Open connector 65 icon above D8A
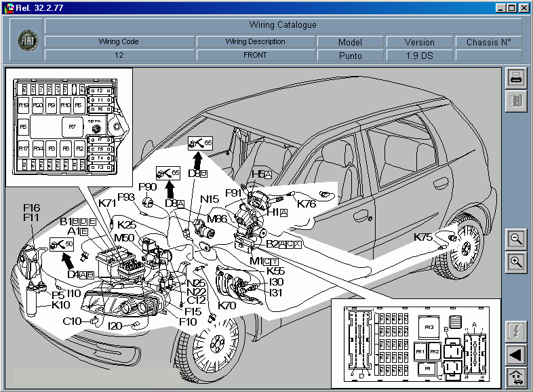The width and height of the screenshot is (533, 392). click(x=168, y=173)
